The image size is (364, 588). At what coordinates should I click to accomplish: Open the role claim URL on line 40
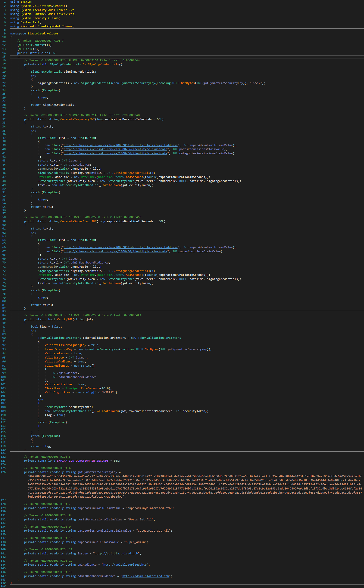pos(115,149)
